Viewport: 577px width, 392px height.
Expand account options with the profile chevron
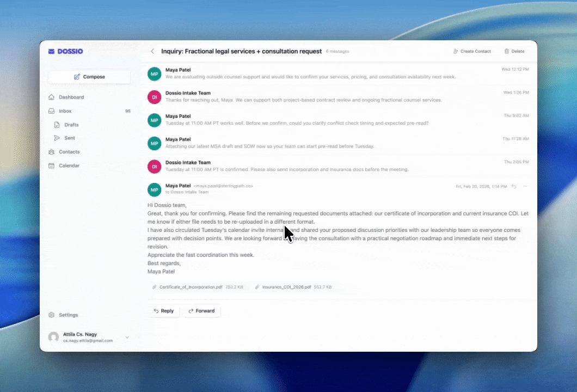point(127,337)
